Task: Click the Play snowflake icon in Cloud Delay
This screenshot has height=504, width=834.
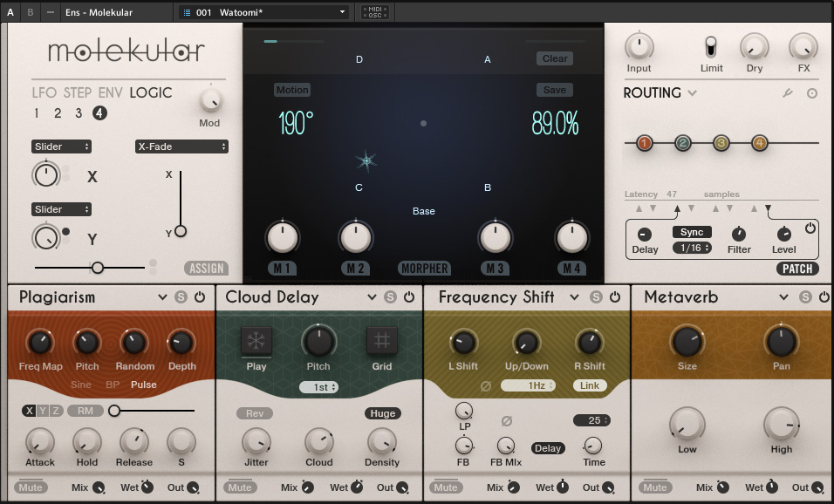Action: (x=256, y=340)
